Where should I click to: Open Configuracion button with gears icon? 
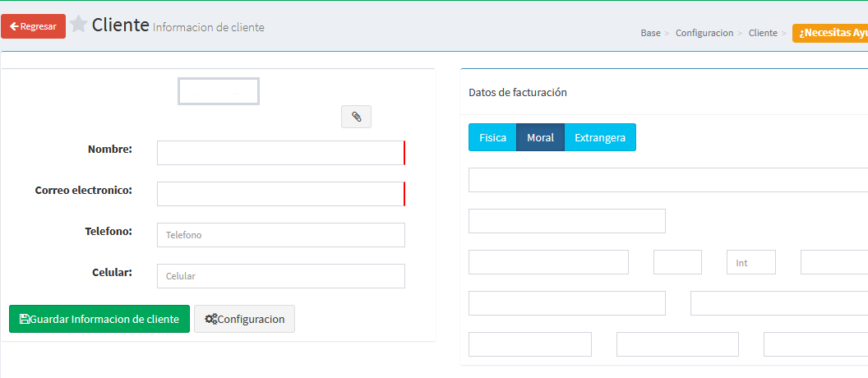click(244, 319)
